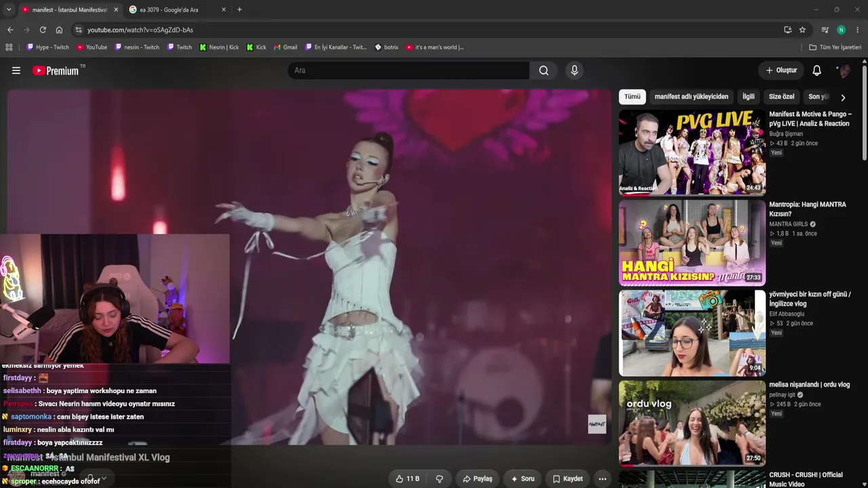Click the address bar URL

click(140, 30)
